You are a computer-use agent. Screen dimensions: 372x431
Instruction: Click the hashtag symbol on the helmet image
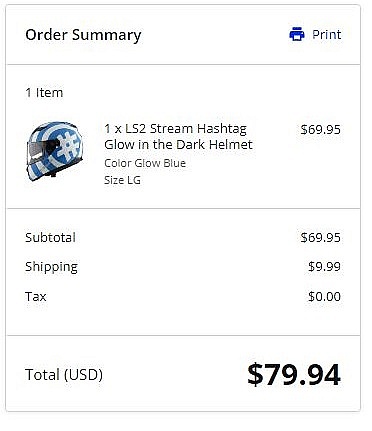pyautogui.click(x=68, y=146)
